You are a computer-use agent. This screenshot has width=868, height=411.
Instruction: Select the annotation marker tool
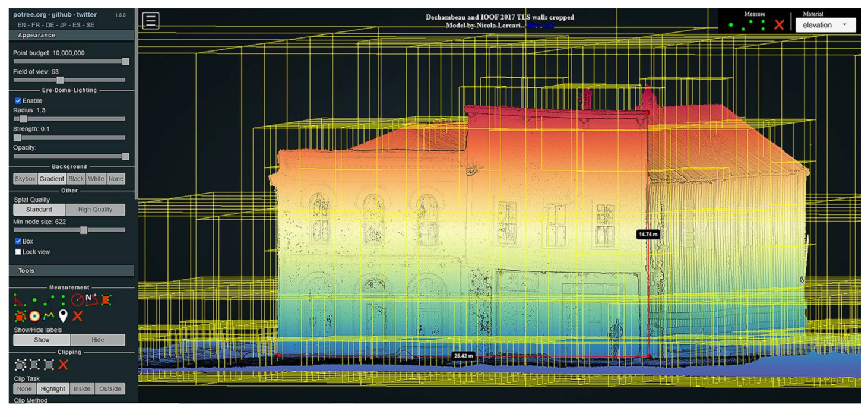63,316
